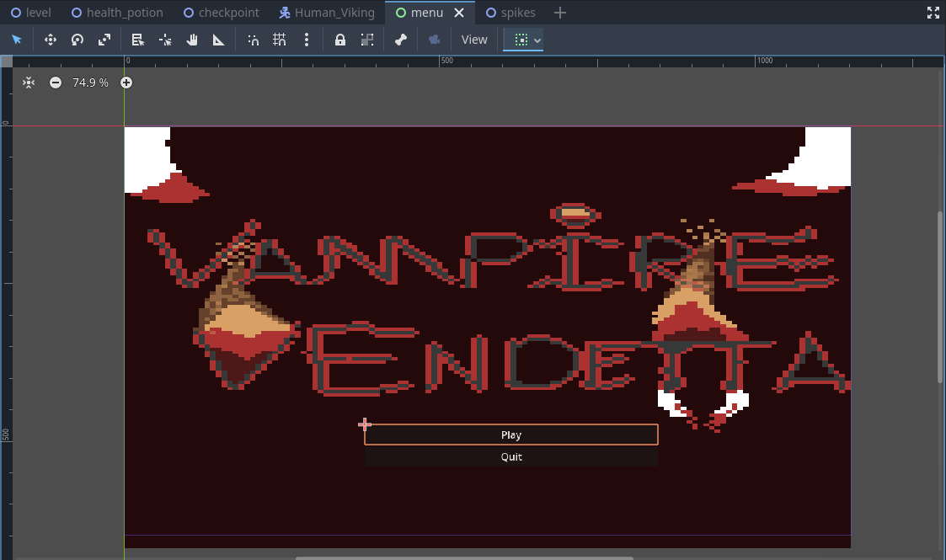This screenshot has height=560, width=946.
Task: Activate the Rotate mode tool
Action: point(77,40)
